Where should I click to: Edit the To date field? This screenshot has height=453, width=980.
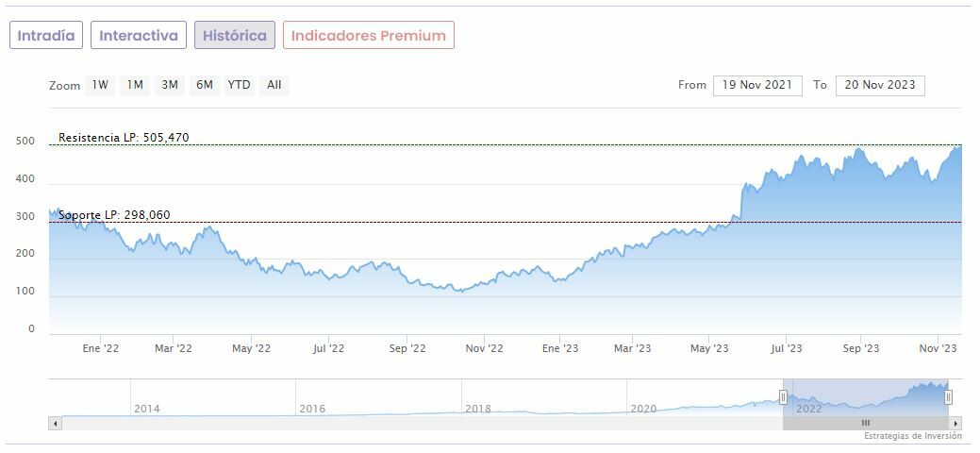[x=880, y=85]
